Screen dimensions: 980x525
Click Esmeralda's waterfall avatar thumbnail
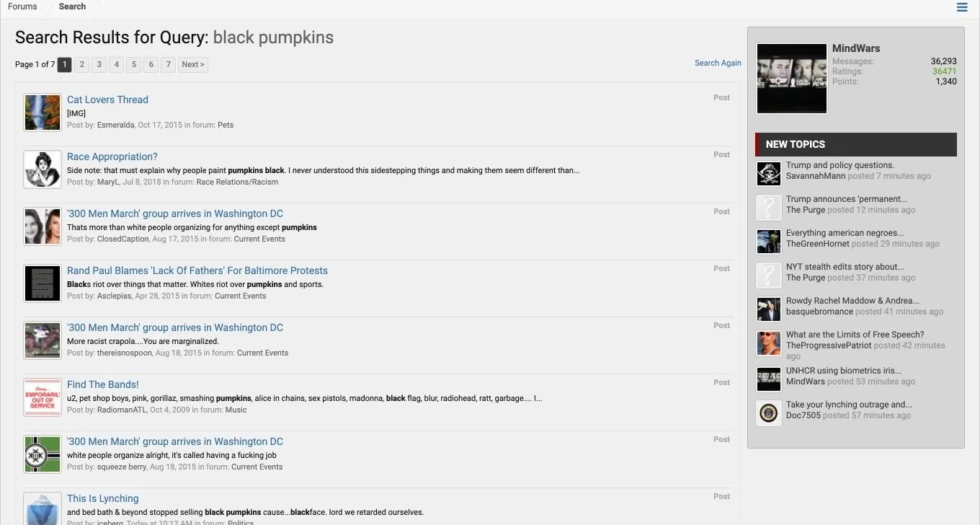click(43, 112)
